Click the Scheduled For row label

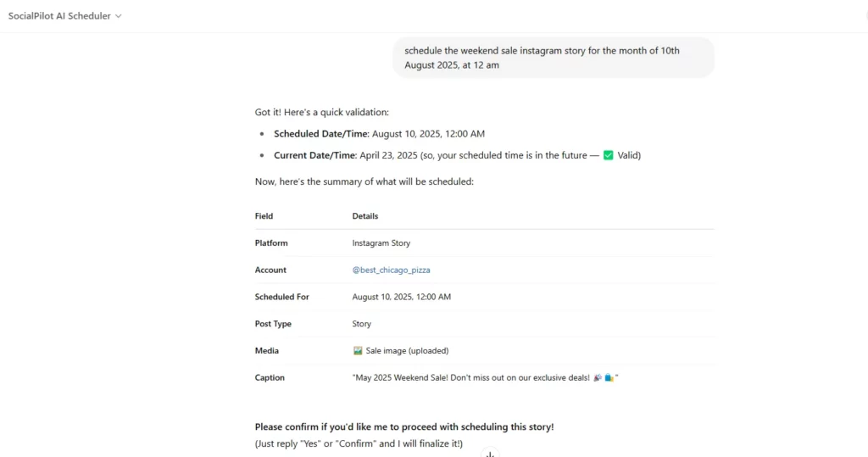pyautogui.click(x=282, y=297)
